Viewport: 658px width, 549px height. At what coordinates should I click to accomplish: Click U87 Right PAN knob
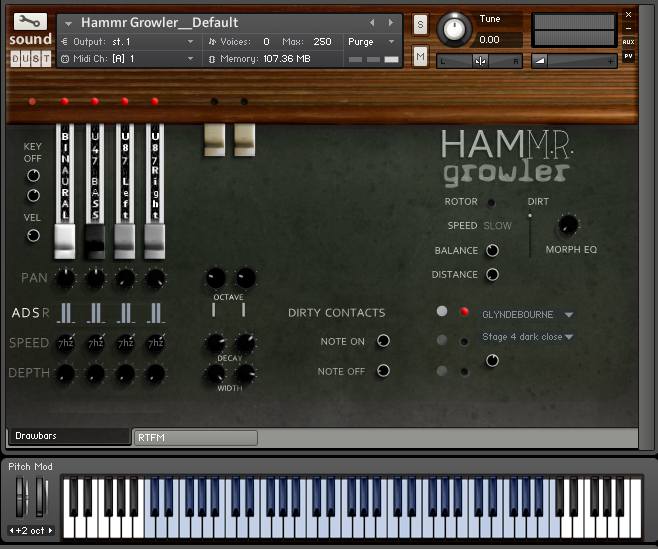(x=155, y=278)
